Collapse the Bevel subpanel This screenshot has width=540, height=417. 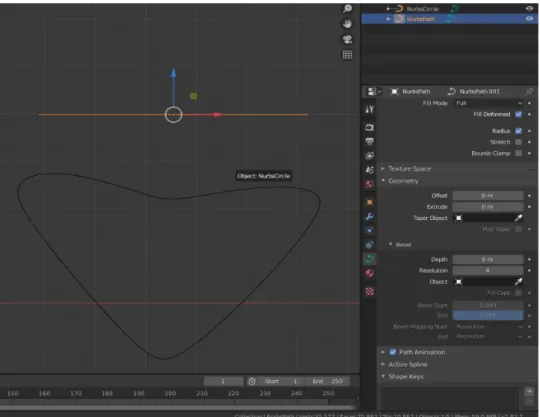(391, 244)
